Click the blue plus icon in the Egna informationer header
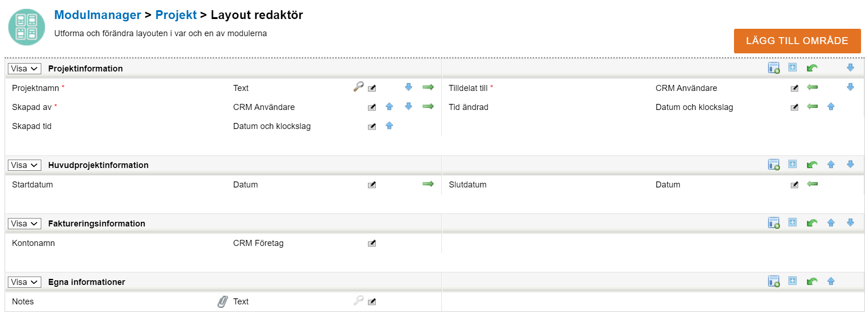The width and height of the screenshot is (868, 316). (792, 281)
